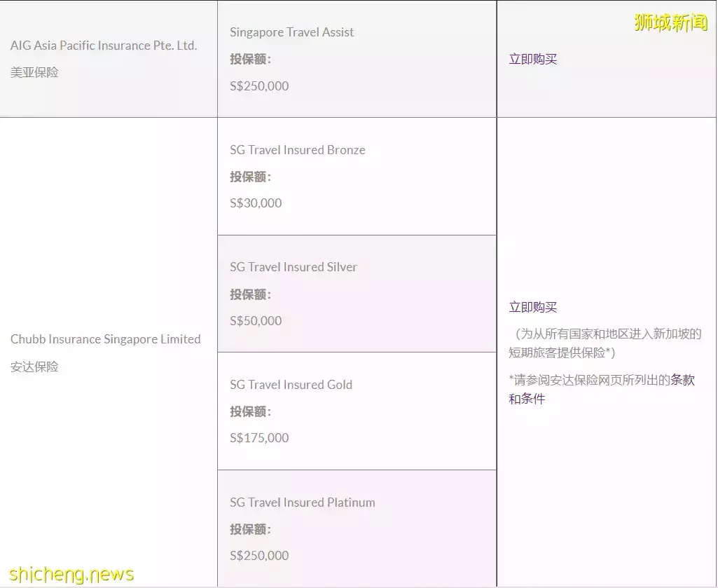Select the SG Travel Insured Platinum plan
Screen dimensions: 718x588
pyautogui.click(x=302, y=502)
